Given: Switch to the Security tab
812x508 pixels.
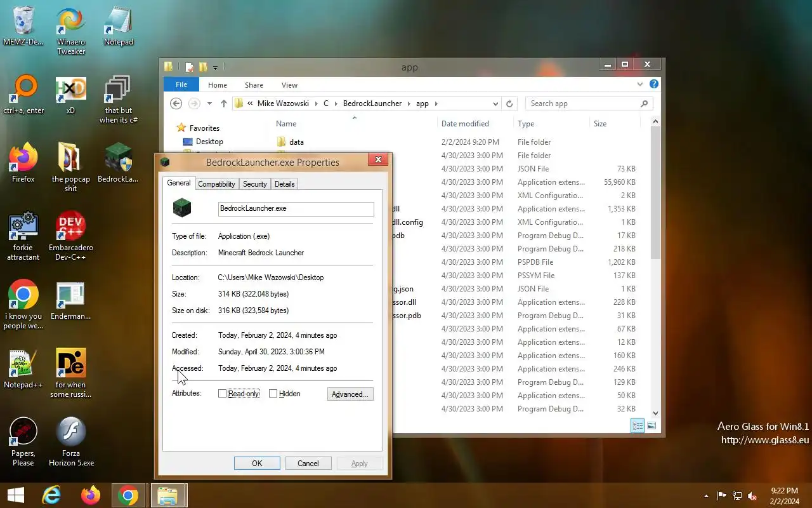Looking at the screenshot, I should point(255,184).
